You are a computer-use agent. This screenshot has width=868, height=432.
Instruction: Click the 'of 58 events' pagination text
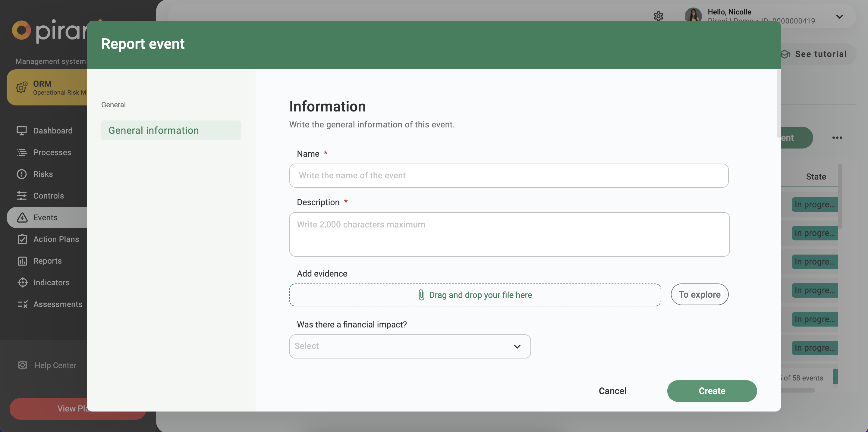[803, 378]
